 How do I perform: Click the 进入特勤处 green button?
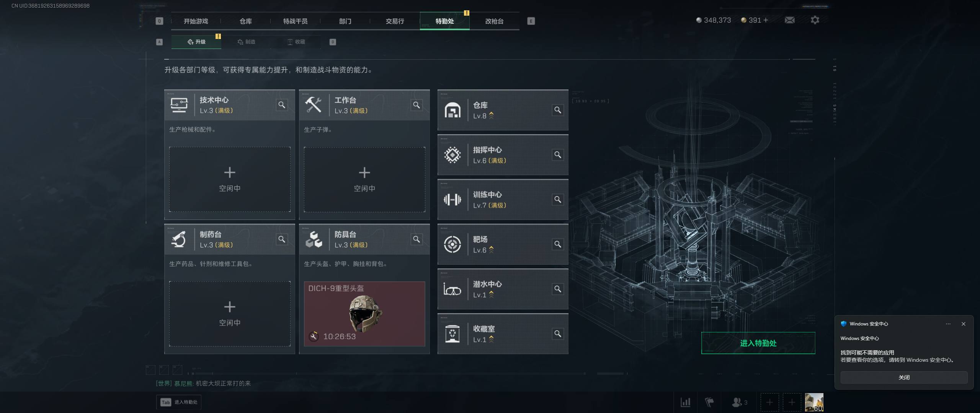(x=758, y=343)
